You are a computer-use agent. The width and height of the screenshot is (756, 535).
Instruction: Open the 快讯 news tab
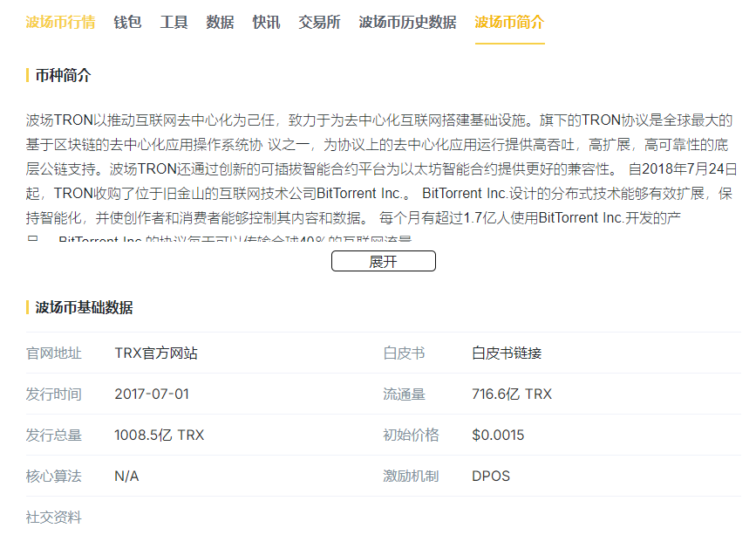(266, 23)
